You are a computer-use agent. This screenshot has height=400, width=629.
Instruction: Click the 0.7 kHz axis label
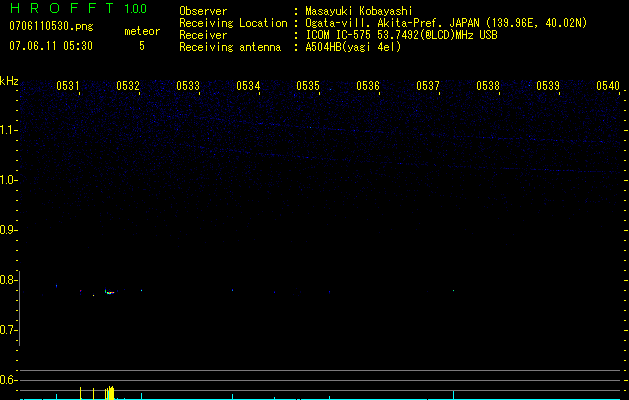(x=7, y=330)
